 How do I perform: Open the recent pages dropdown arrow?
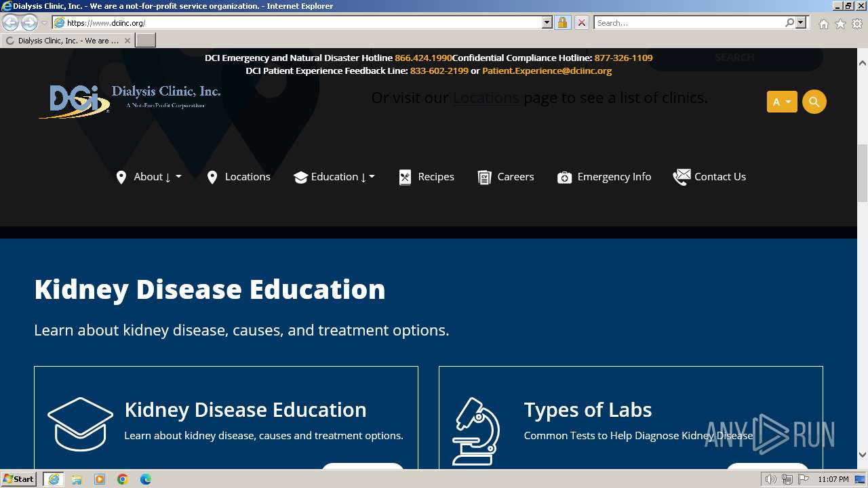tap(44, 22)
